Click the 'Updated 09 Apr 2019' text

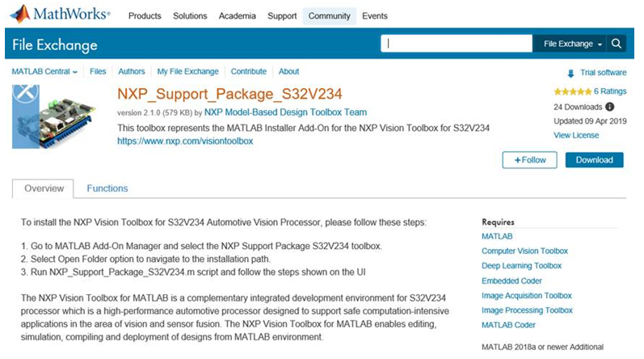point(590,121)
